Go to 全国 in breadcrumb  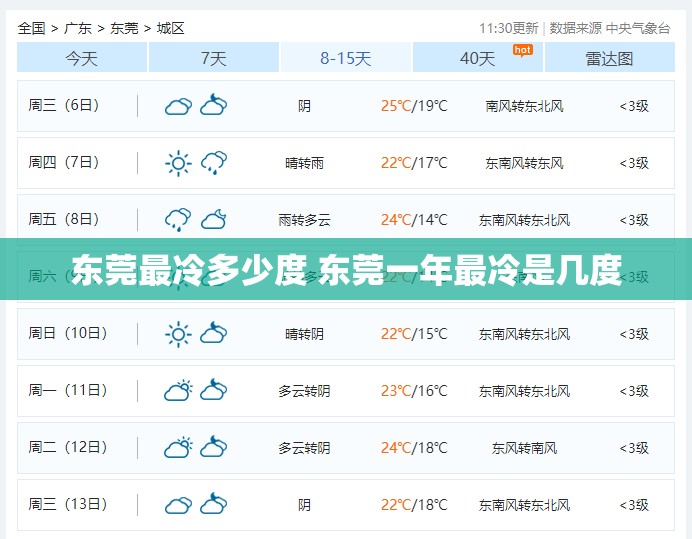tap(31, 28)
